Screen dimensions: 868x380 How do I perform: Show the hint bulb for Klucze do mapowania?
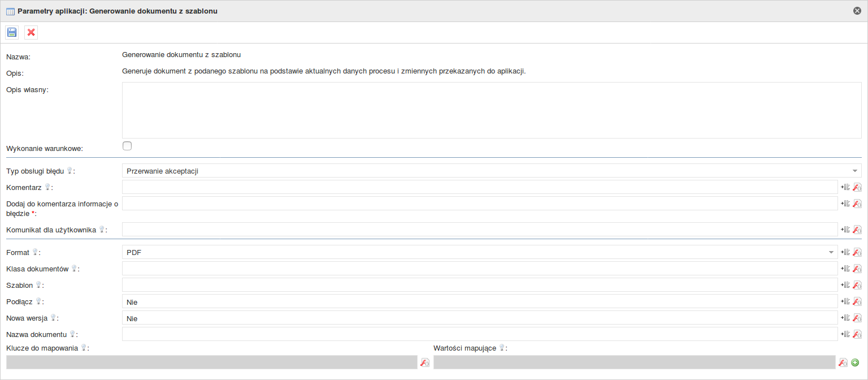click(x=84, y=347)
